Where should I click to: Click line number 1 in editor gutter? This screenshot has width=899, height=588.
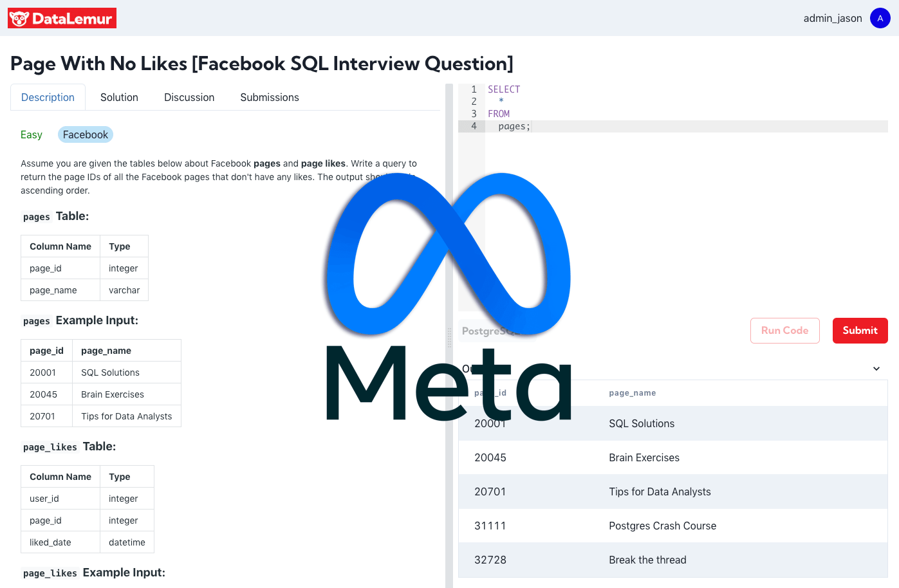pyautogui.click(x=474, y=89)
